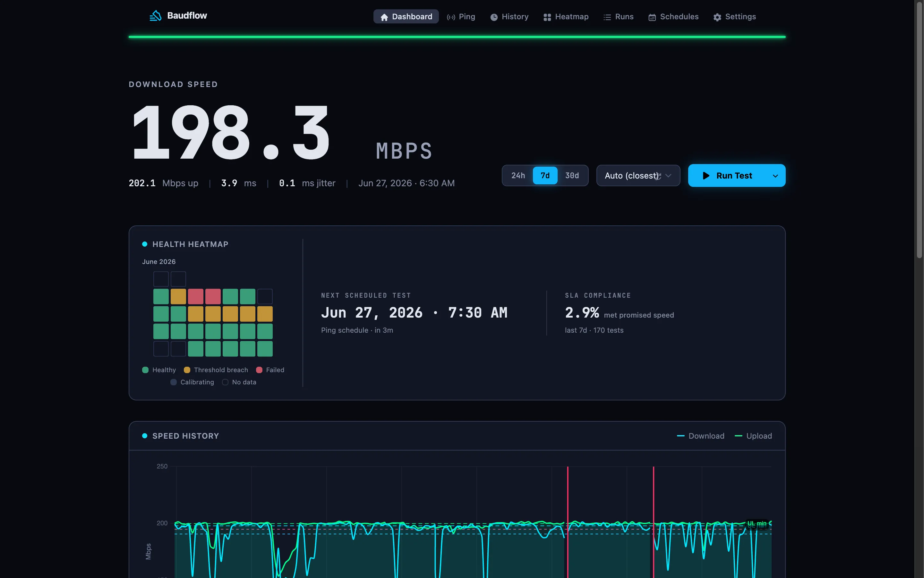924x578 pixels.
Task: Click the Settings gear icon
Action: tap(717, 17)
